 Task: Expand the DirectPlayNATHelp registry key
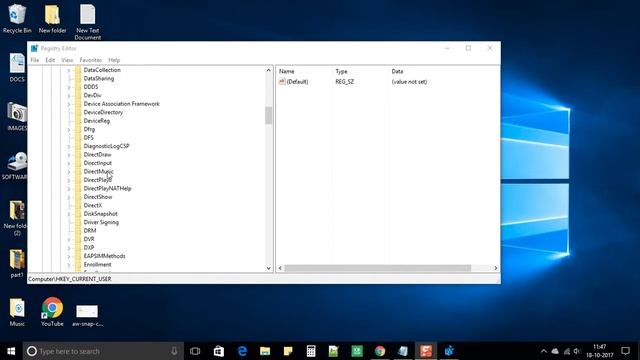click(x=69, y=189)
